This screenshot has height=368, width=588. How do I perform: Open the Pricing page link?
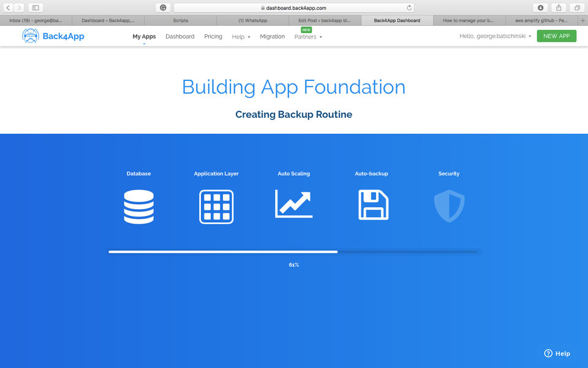click(x=213, y=36)
